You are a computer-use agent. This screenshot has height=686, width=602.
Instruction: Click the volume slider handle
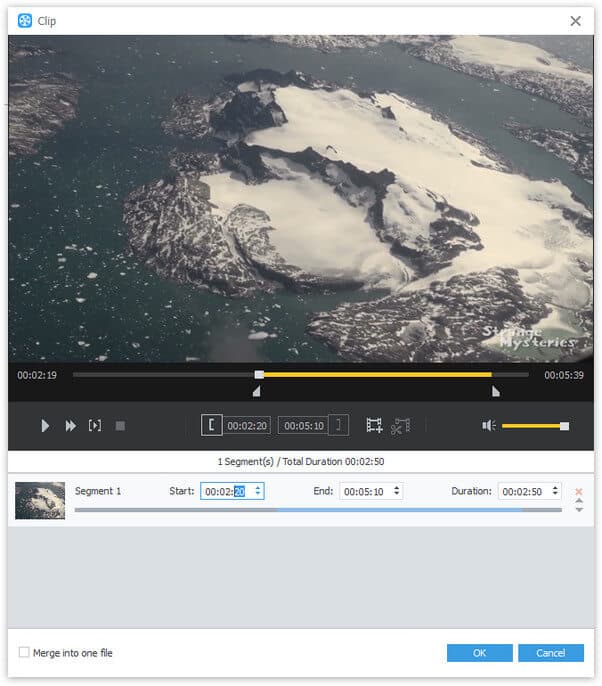pyautogui.click(x=564, y=426)
